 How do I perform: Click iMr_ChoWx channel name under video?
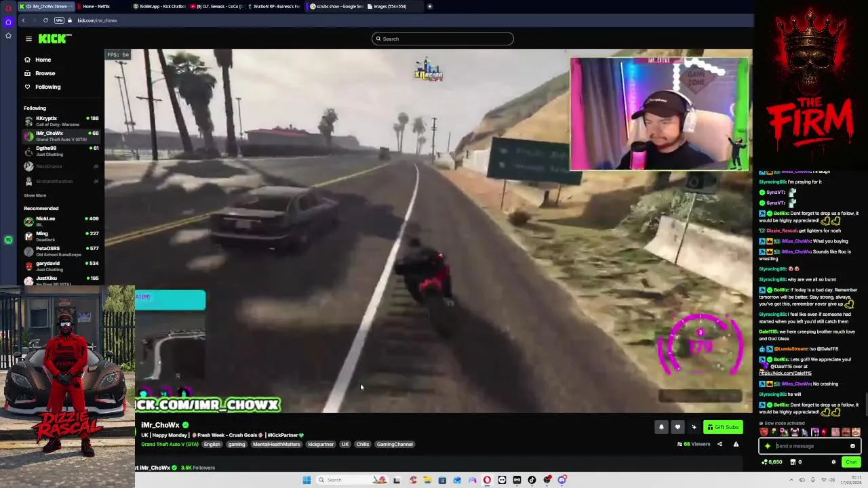[160, 425]
